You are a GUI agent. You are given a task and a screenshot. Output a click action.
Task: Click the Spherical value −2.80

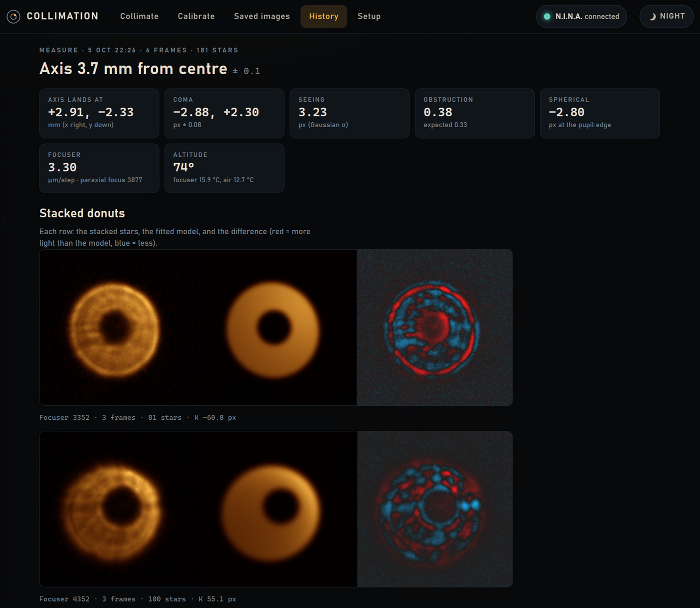point(566,112)
